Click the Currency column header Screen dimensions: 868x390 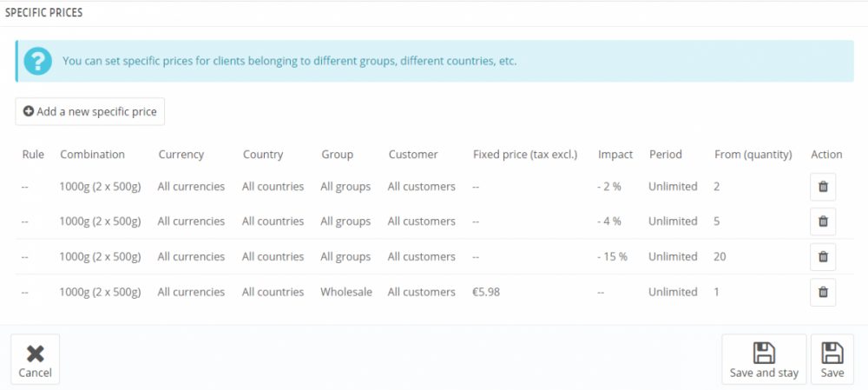181,155
